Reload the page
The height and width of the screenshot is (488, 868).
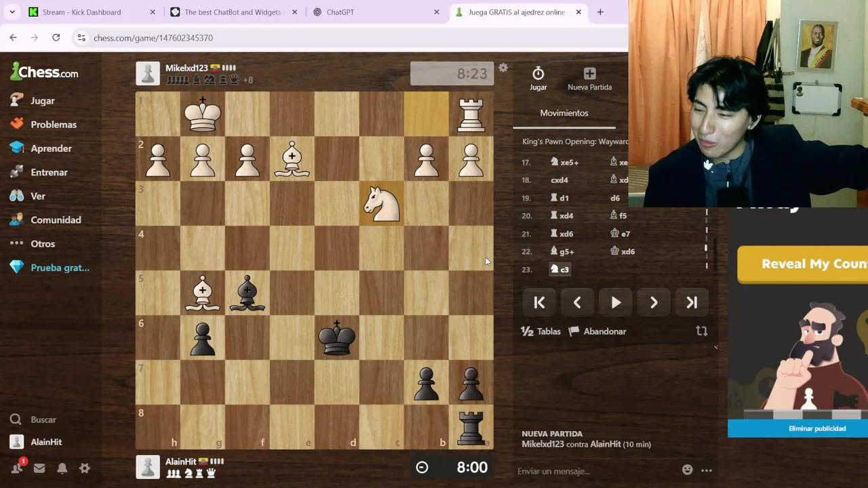(x=56, y=38)
